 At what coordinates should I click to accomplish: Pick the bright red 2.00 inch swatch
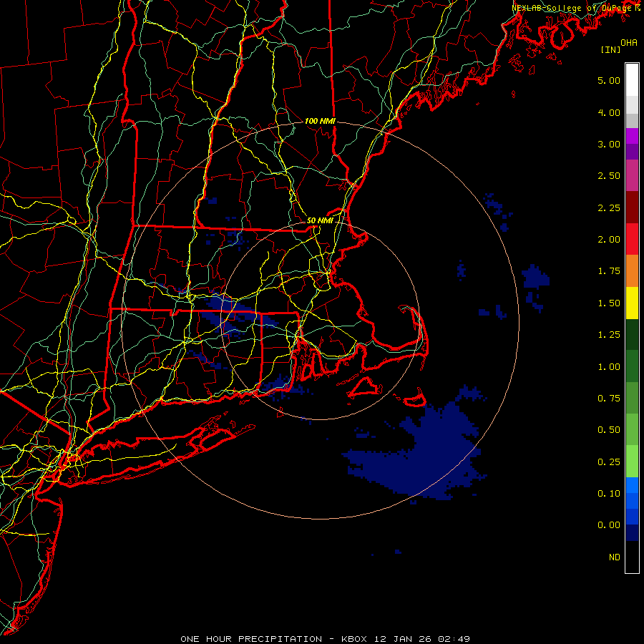pos(632,239)
